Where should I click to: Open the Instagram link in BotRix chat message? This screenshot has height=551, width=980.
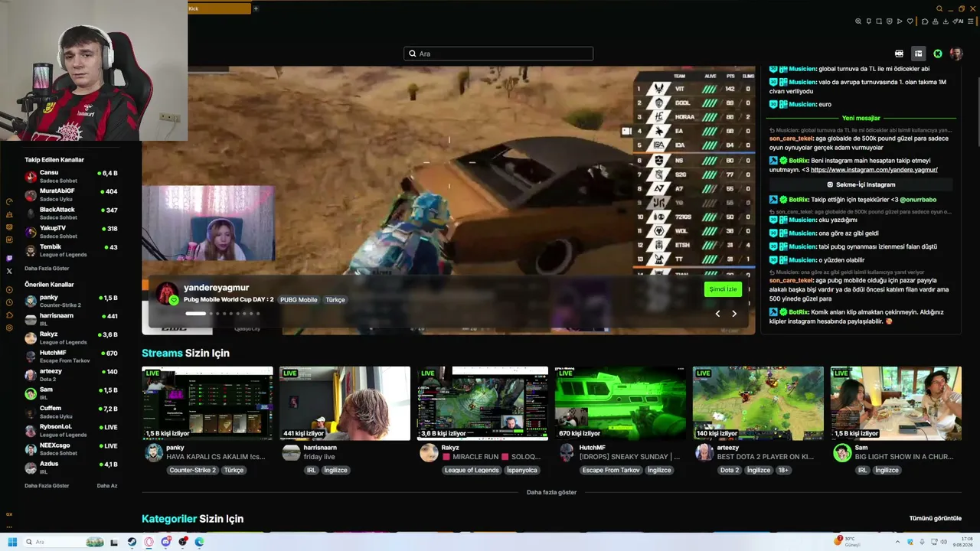pyautogui.click(x=874, y=170)
